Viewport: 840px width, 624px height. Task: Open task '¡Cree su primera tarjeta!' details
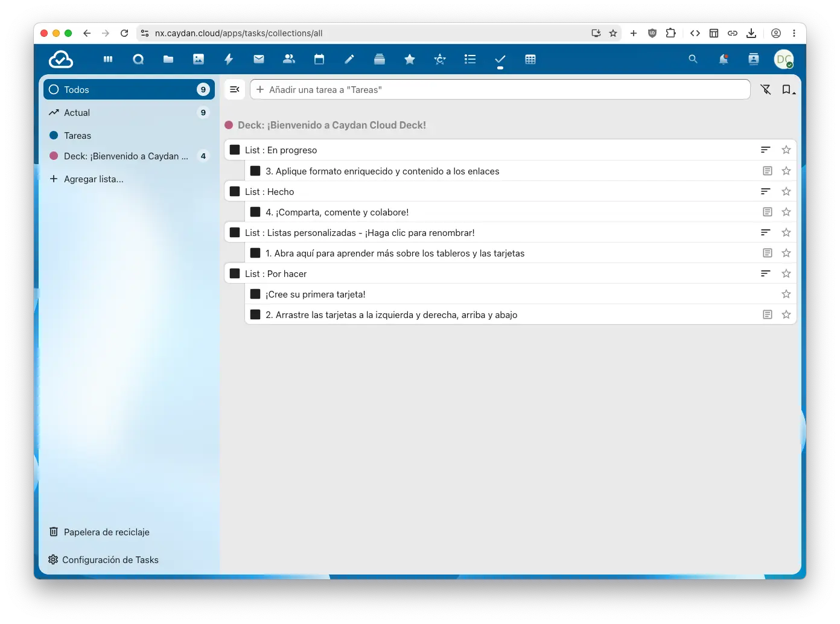click(316, 294)
